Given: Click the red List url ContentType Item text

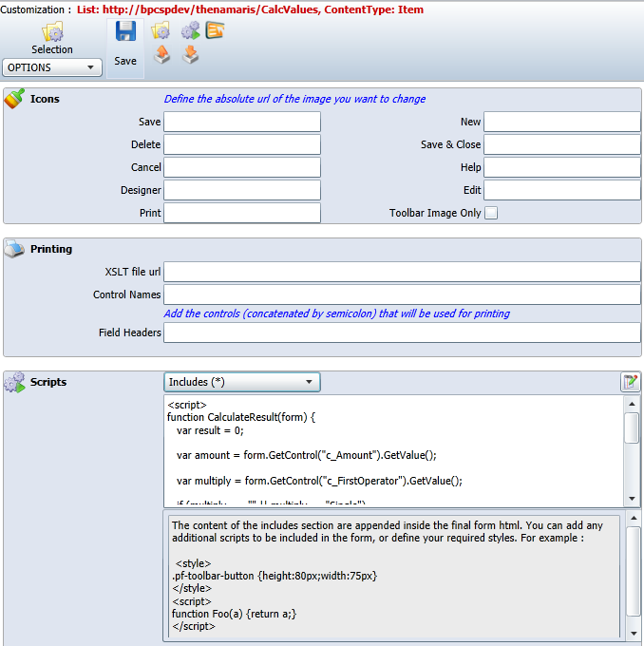Looking at the screenshot, I should click(x=250, y=9).
